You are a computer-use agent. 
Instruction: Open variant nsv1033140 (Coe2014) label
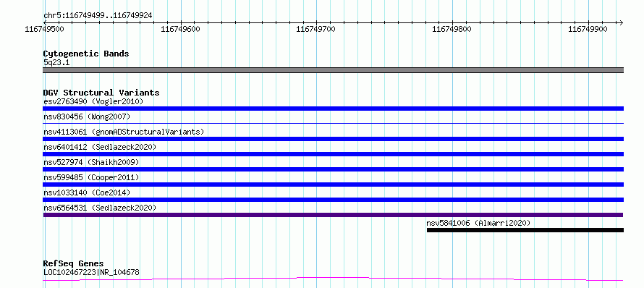click(87, 192)
